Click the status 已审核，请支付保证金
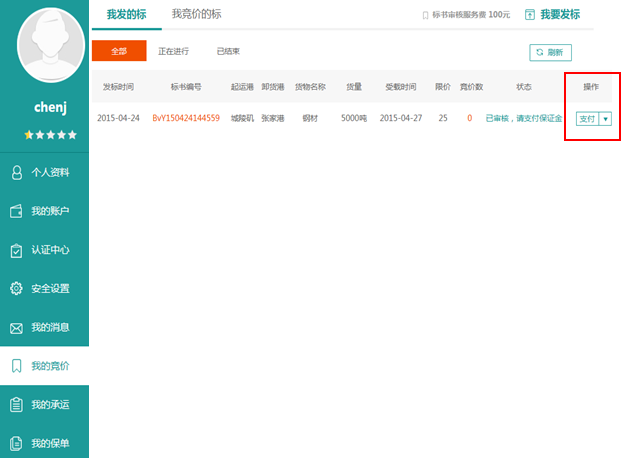 (x=524, y=118)
